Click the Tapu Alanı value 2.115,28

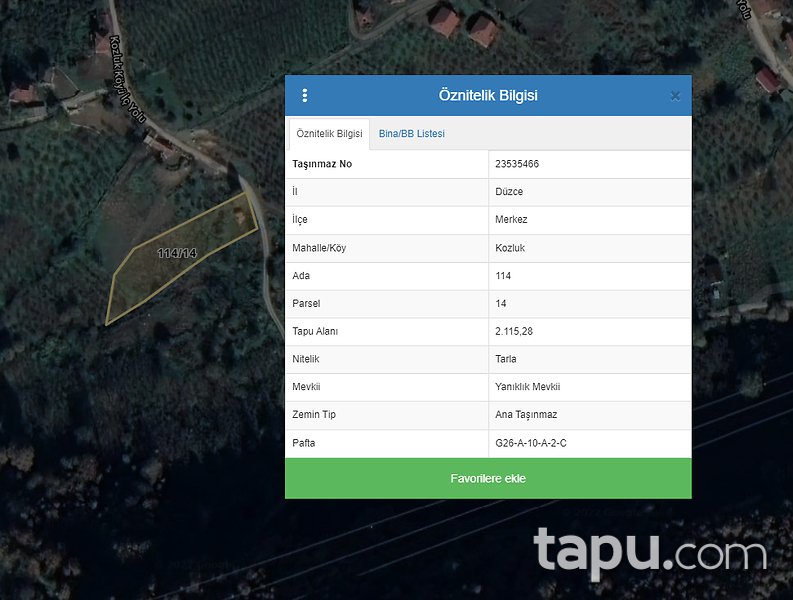pyautogui.click(x=516, y=331)
